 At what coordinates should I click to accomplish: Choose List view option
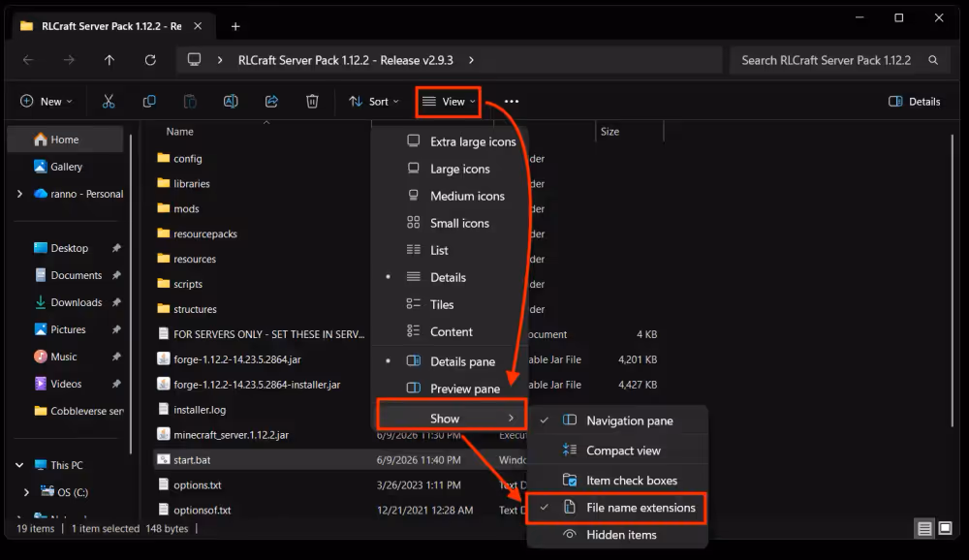point(450,250)
